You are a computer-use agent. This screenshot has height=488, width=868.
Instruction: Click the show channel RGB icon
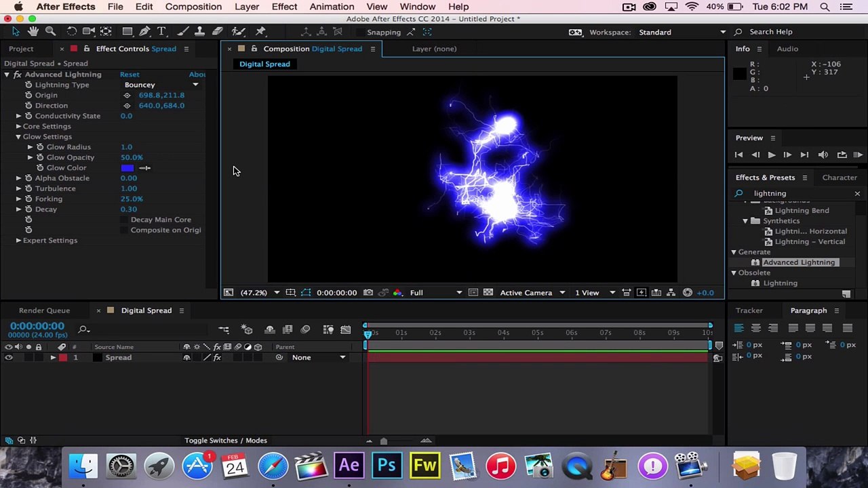click(397, 293)
